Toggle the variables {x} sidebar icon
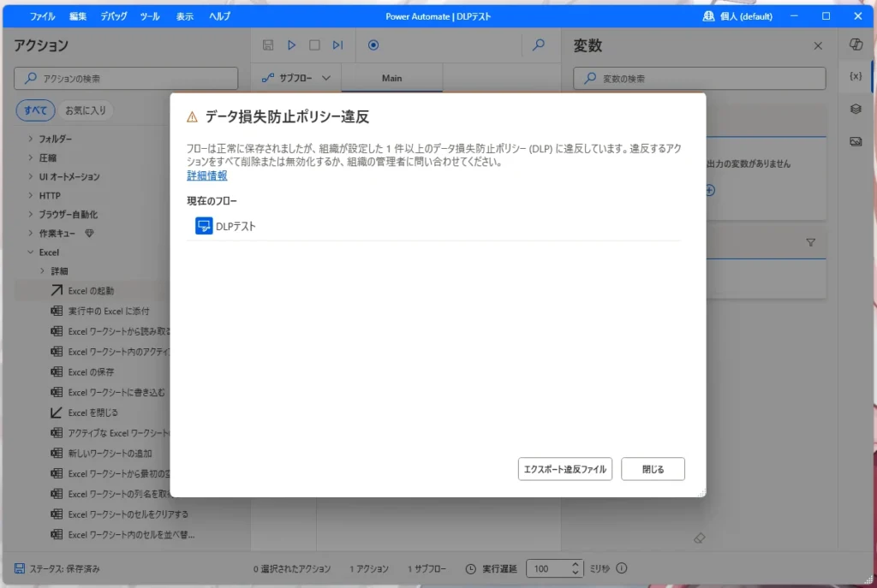This screenshot has width=877, height=588. click(x=856, y=76)
